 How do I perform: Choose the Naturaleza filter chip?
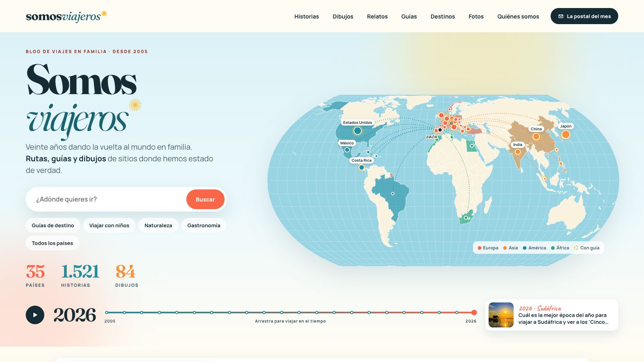158,225
